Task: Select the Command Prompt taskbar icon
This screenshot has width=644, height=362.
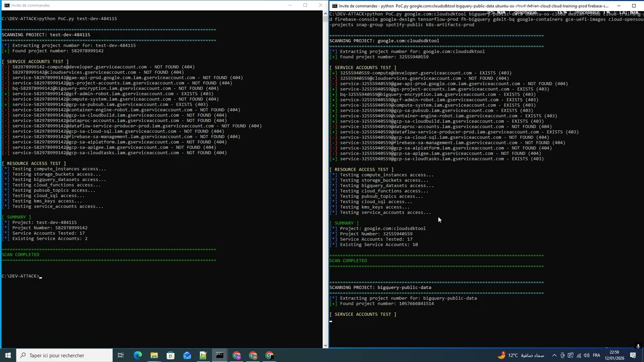Action: 220,355
